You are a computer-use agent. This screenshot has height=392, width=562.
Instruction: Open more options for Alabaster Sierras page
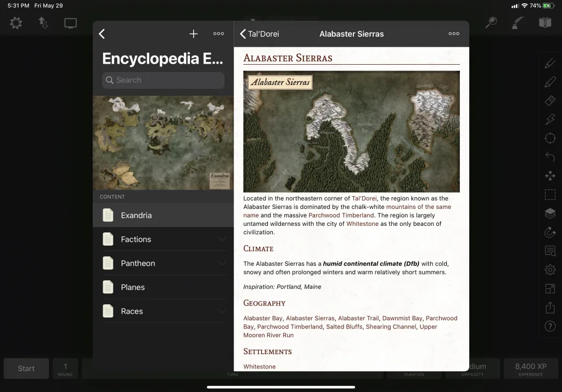[x=454, y=33]
